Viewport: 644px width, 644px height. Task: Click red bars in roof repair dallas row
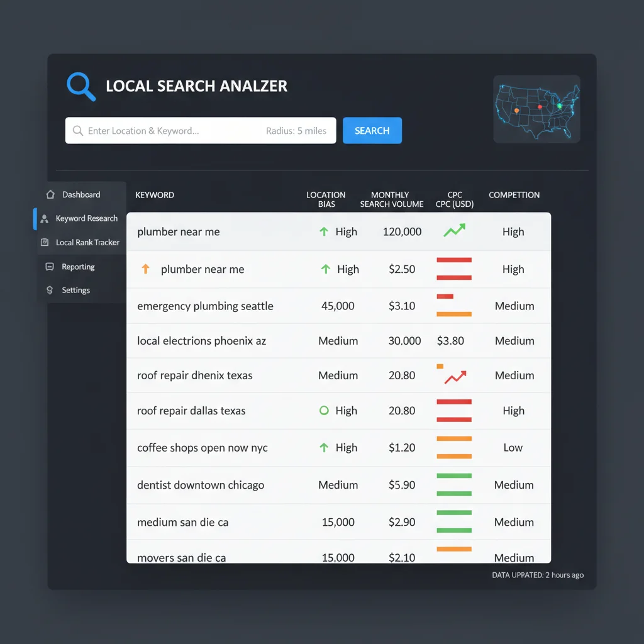[x=454, y=411]
